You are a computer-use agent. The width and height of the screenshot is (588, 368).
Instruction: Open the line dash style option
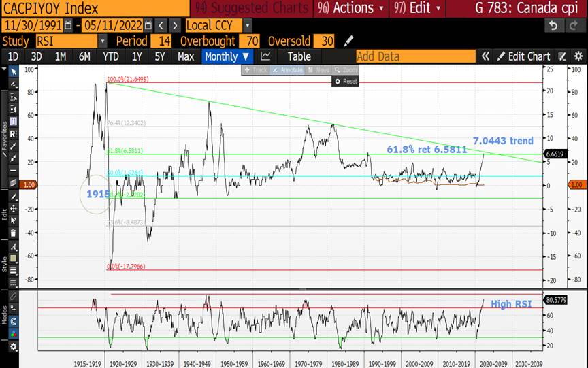[x=14, y=282]
